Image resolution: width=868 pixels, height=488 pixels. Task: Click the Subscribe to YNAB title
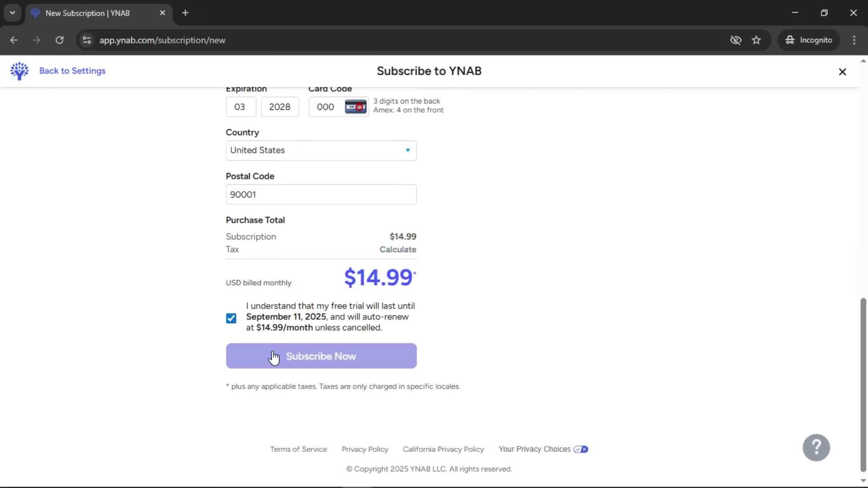click(x=429, y=71)
